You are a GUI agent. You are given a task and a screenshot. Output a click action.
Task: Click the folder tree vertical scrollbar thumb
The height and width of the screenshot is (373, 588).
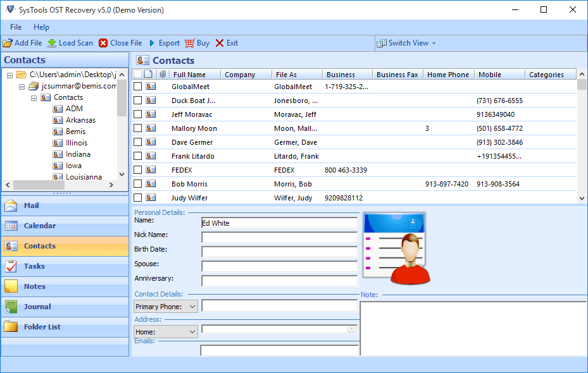tap(122, 98)
